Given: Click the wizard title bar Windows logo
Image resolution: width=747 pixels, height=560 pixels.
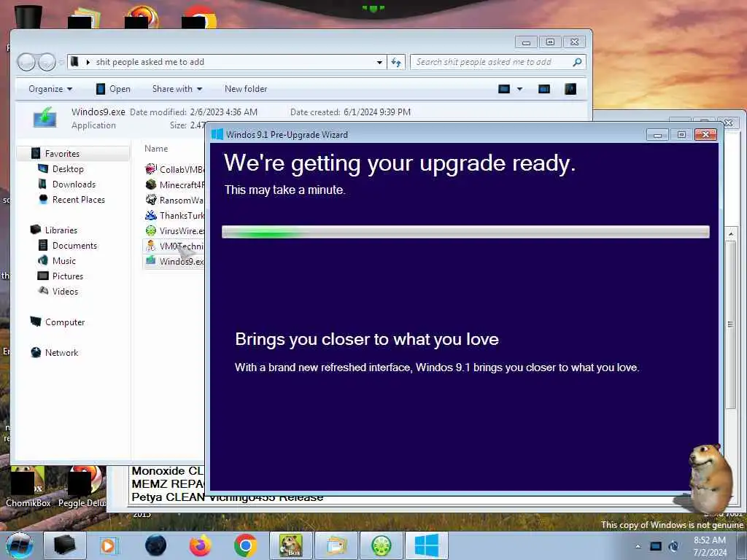Looking at the screenshot, I should 217,135.
